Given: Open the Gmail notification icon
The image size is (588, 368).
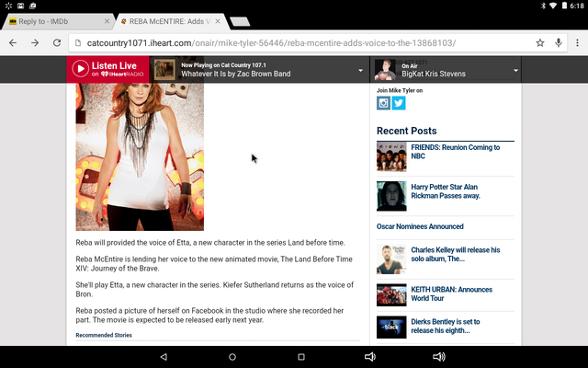Looking at the screenshot, I should pos(20,6).
